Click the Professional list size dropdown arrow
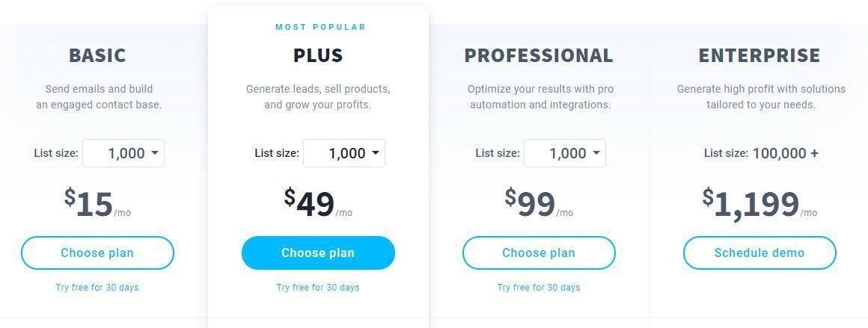The height and width of the screenshot is (328, 868). click(596, 152)
